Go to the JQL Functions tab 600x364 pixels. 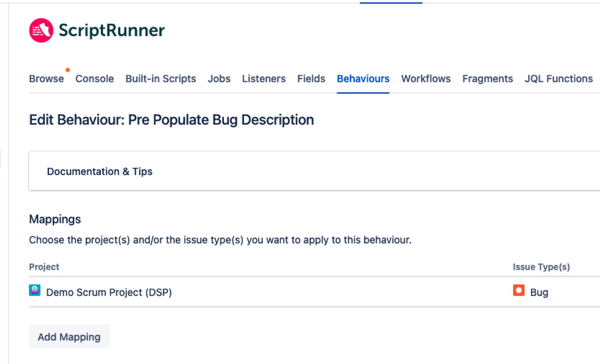(558, 79)
